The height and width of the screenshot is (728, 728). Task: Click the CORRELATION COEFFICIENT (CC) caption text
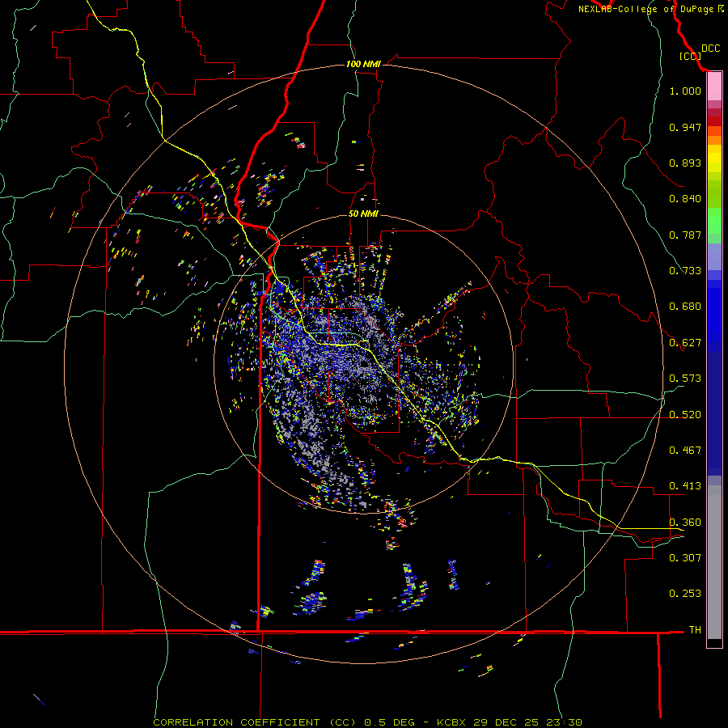click(x=255, y=722)
